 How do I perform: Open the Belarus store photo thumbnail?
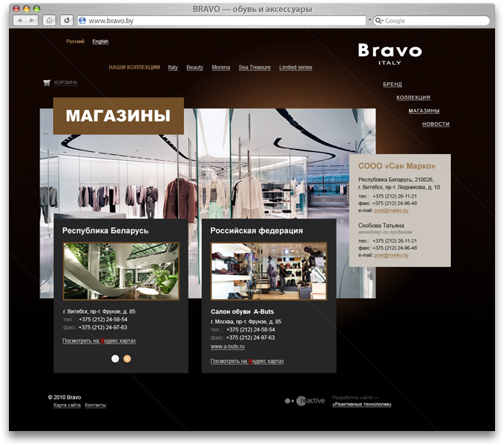click(121, 272)
